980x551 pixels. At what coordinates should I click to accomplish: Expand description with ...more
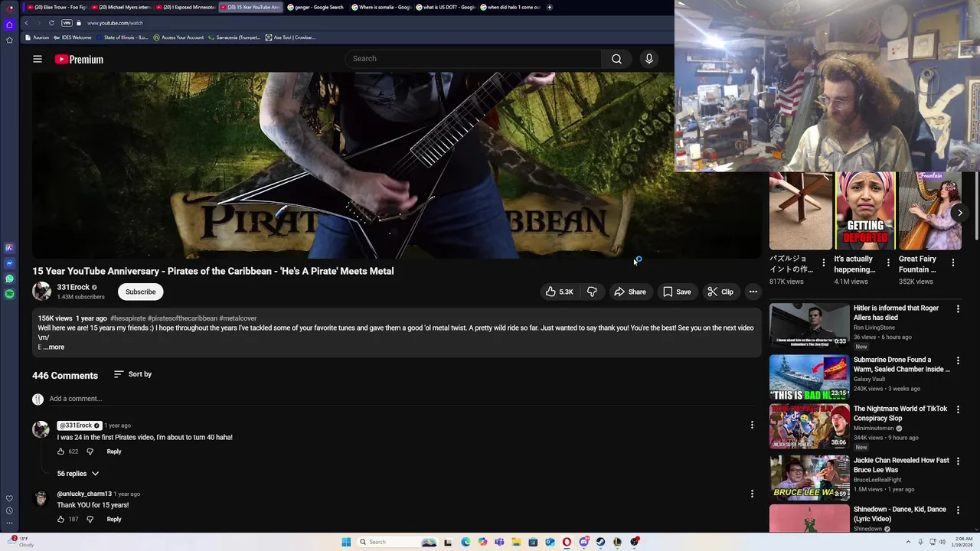click(54, 347)
